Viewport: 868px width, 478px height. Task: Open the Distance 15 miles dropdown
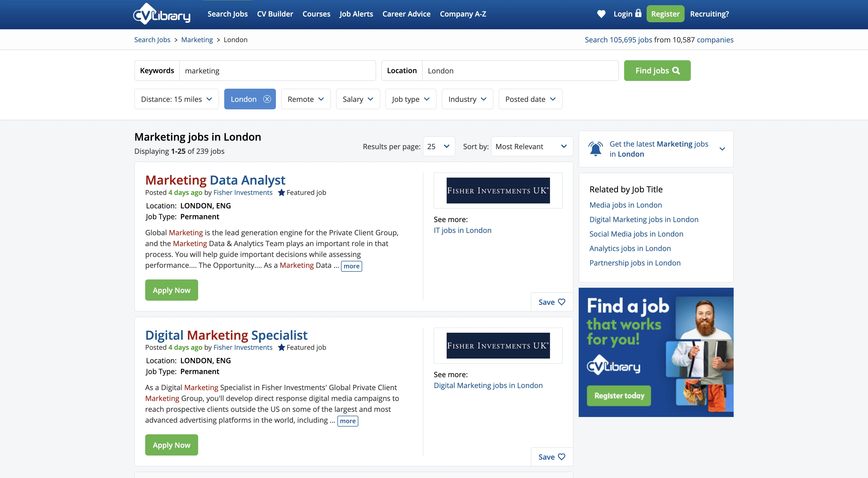176,99
